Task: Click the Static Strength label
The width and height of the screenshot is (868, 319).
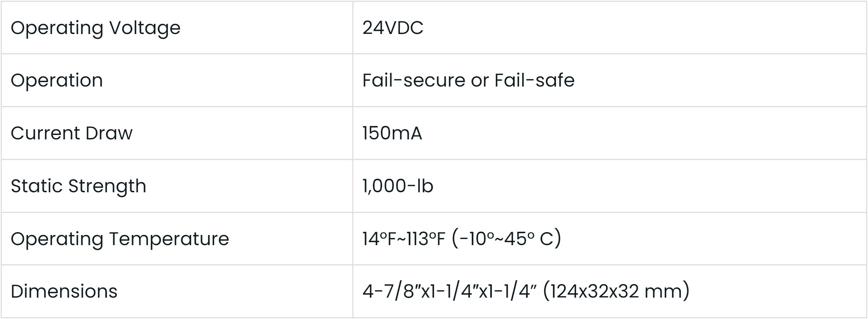Action: point(78,186)
